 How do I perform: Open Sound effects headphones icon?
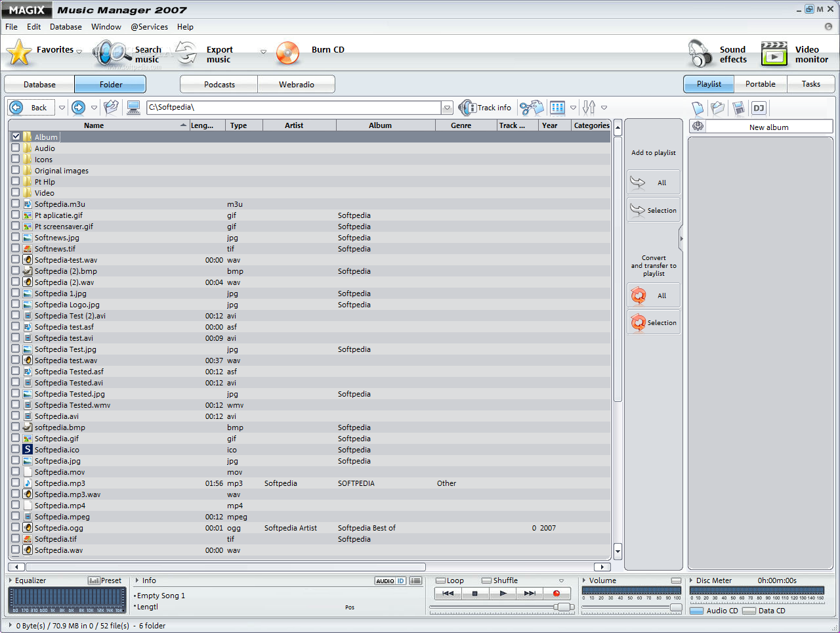(700, 54)
